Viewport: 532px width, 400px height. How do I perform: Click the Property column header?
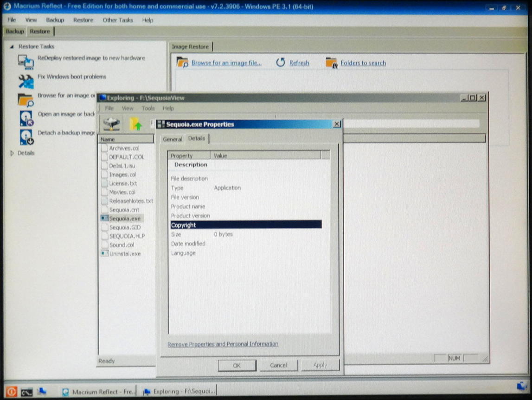coord(189,155)
